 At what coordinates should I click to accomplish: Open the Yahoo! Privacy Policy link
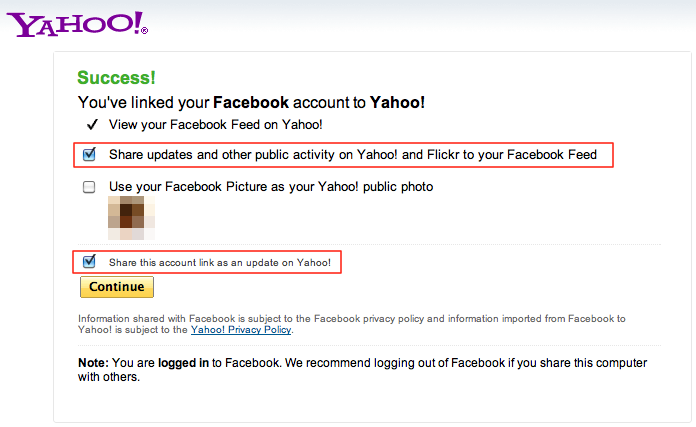coord(241,330)
